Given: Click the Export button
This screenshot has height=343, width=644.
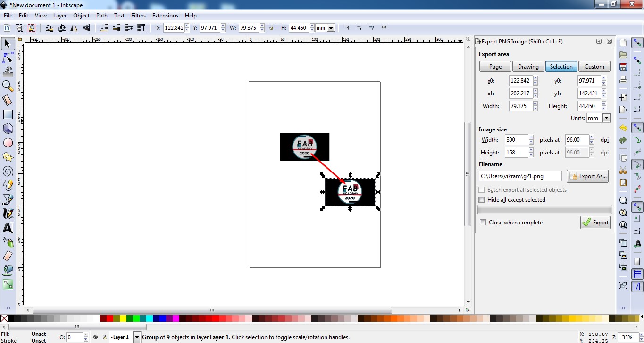Looking at the screenshot, I should tap(595, 223).
